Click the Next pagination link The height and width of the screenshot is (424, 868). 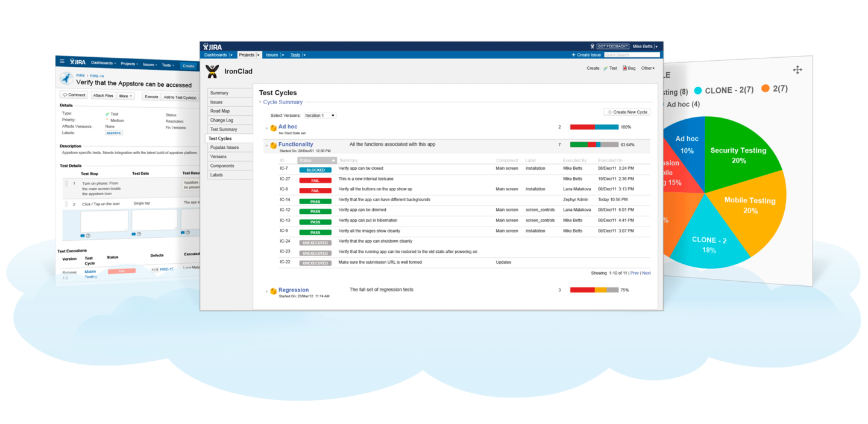pyautogui.click(x=646, y=273)
